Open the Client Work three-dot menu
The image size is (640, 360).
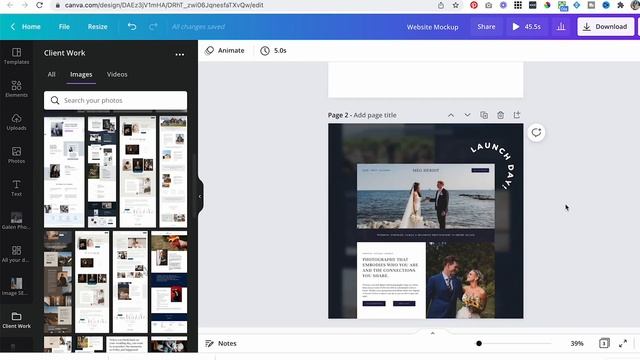(x=180, y=54)
